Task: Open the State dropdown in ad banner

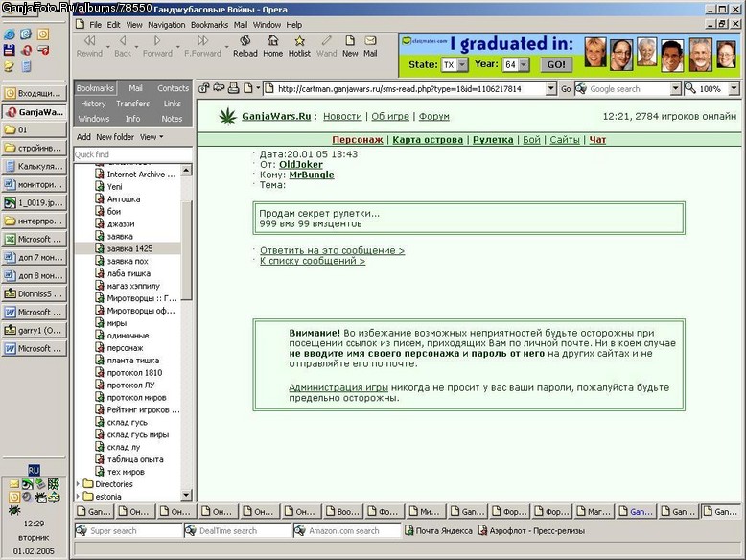Action: pyautogui.click(x=462, y=64)
